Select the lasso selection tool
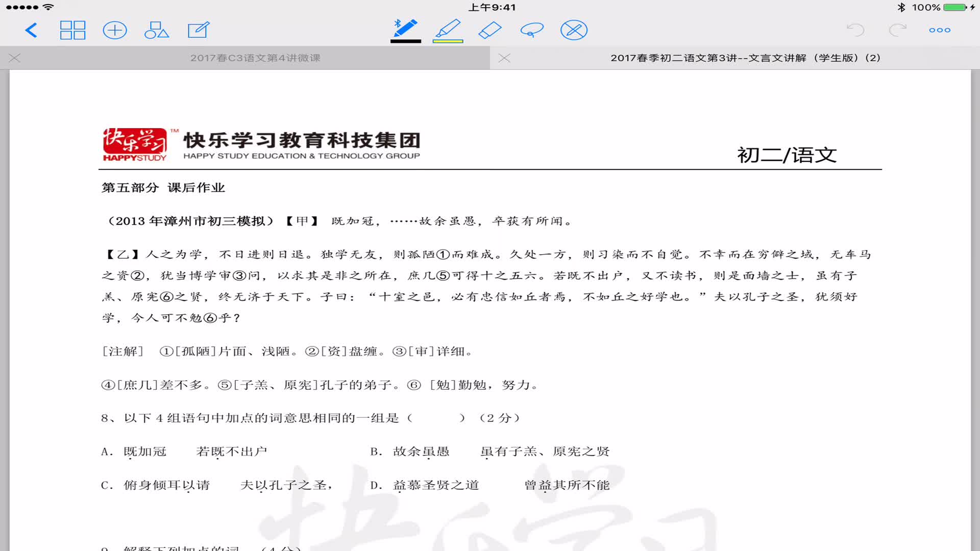 coord(532,30)
